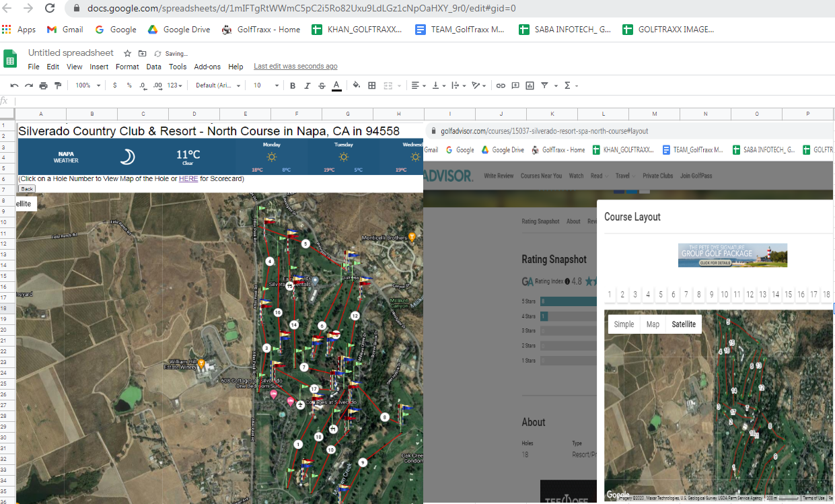Open the Default font dropdown
This screenshot has width=835, height=504.
[x=217, y=85]
